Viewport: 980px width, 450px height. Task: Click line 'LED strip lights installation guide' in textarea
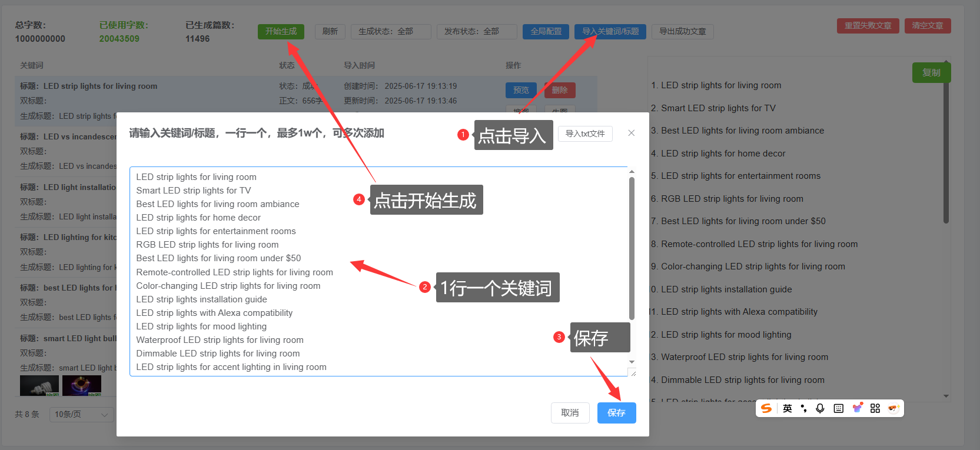(x=201, y=299)
